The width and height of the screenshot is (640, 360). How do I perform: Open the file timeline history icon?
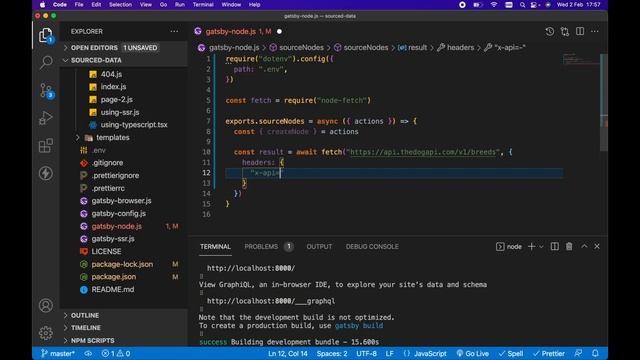(550, 31)
